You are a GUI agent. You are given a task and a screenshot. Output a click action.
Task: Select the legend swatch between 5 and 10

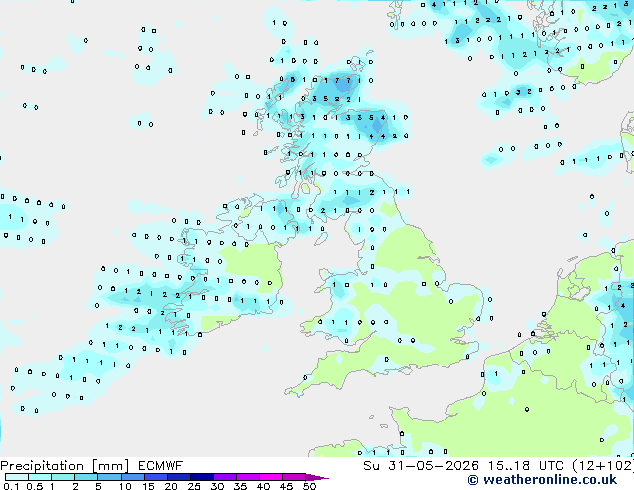pos(109,477)
